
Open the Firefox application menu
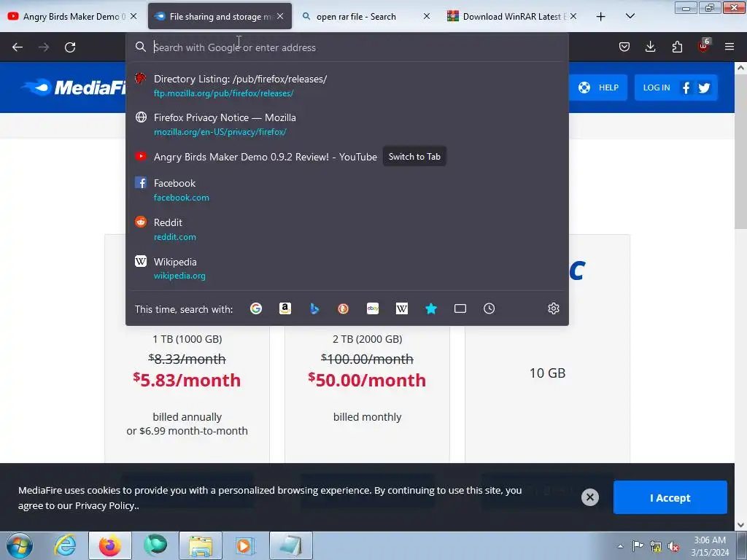(x=729, y=47)
